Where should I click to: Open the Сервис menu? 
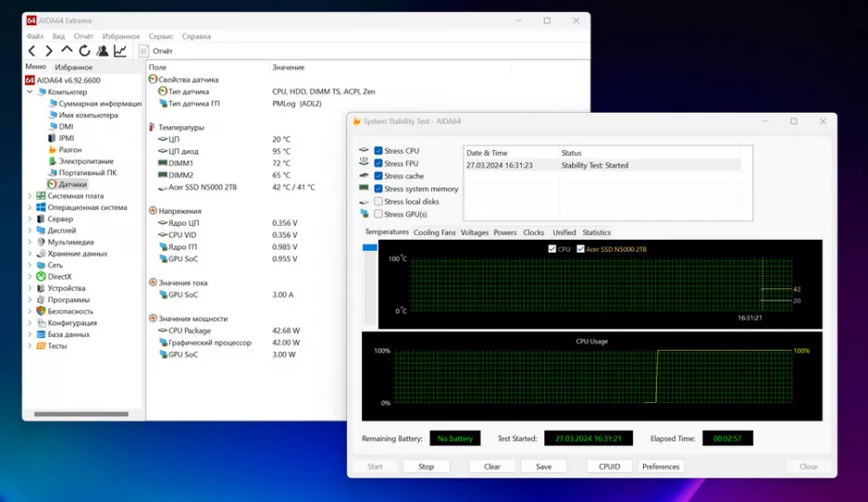click(161, 36)
